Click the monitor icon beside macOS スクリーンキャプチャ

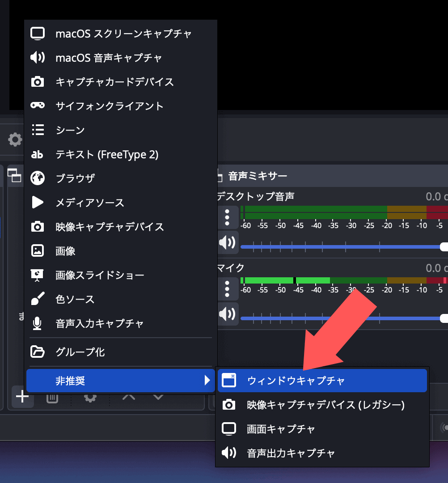point(38,33)
